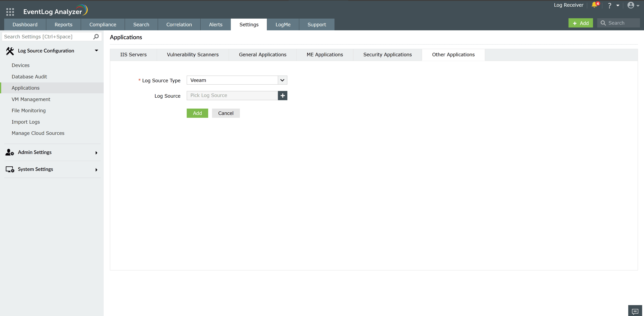644x316 pixels.
Task: Click the Pick Log Source field
Action: click(232, 95)
